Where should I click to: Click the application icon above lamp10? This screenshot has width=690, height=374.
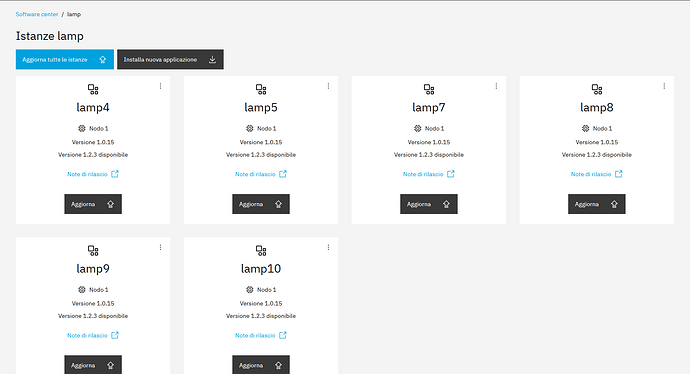(x=261, y=251)
